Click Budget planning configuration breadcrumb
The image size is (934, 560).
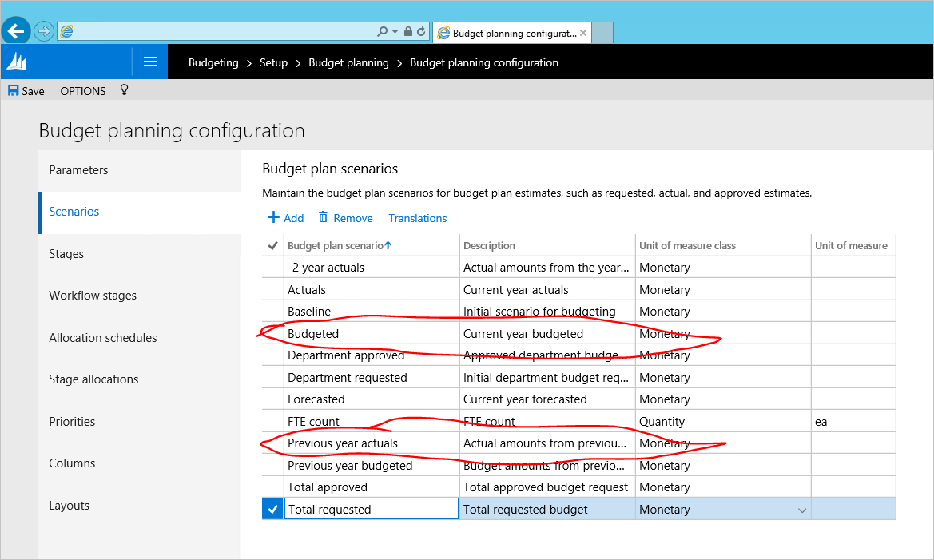point(483,62)
